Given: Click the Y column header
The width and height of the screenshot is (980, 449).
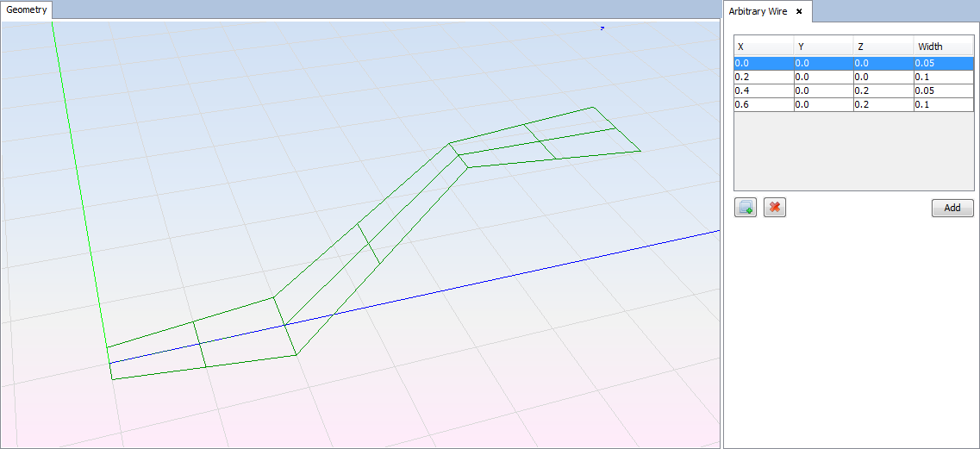Looking at the screenshot, I should pos(823,47).
